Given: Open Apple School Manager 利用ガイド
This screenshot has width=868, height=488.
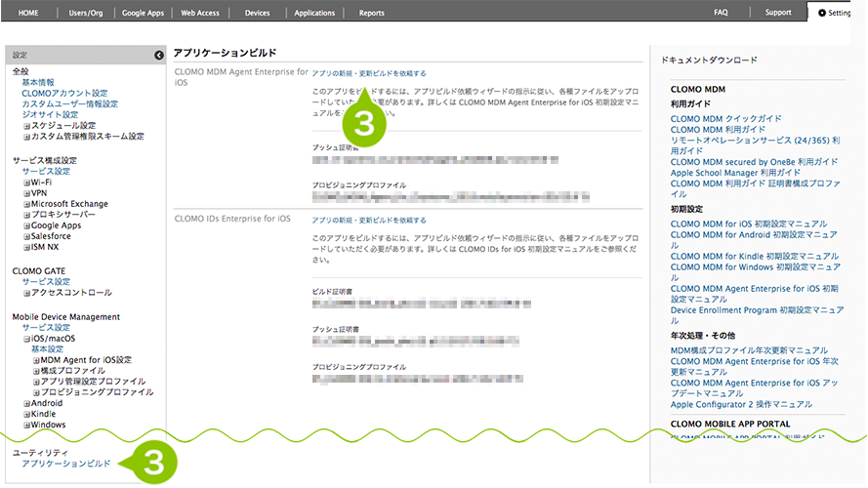Looking at the screenshot, I should click(x=735, y=173).
